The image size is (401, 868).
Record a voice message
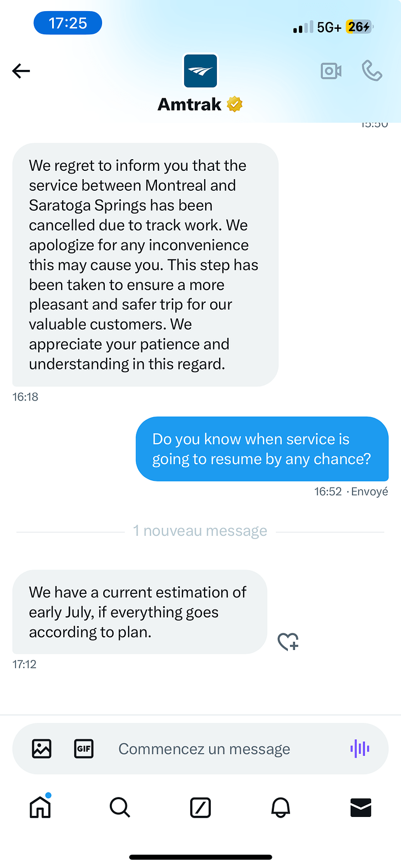360,749
